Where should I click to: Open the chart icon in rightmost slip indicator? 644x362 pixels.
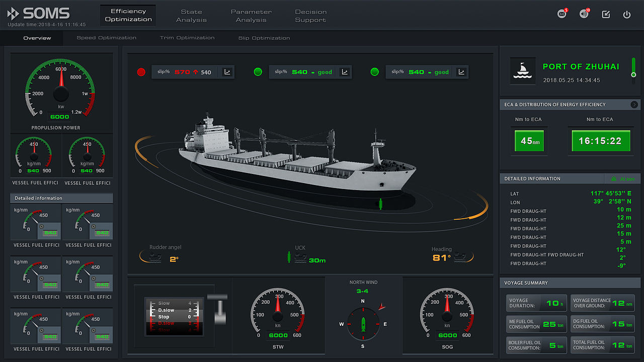click(461, 72)
